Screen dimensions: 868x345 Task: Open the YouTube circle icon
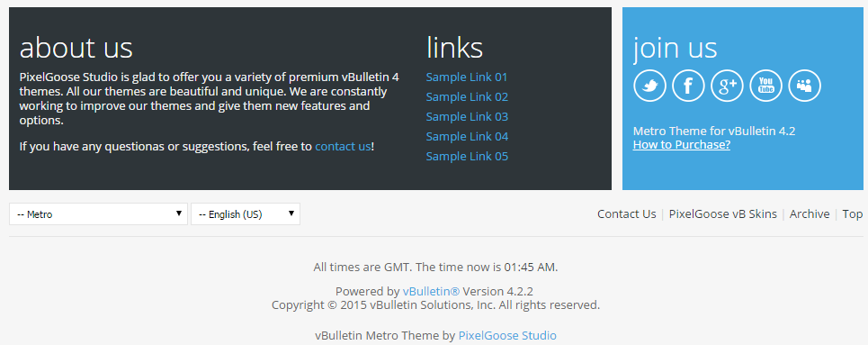(x=765, y=86)
